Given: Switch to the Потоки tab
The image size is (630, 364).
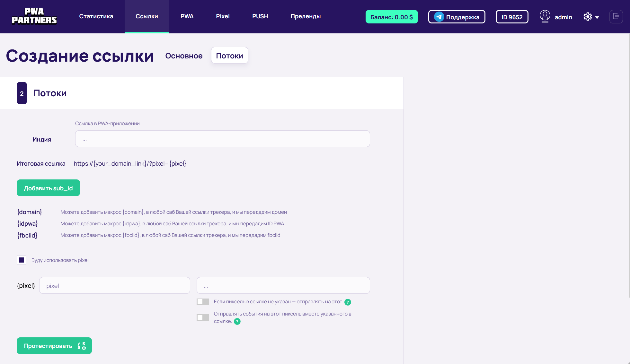Looking at the screenshot, I should [x=229, y=56].
